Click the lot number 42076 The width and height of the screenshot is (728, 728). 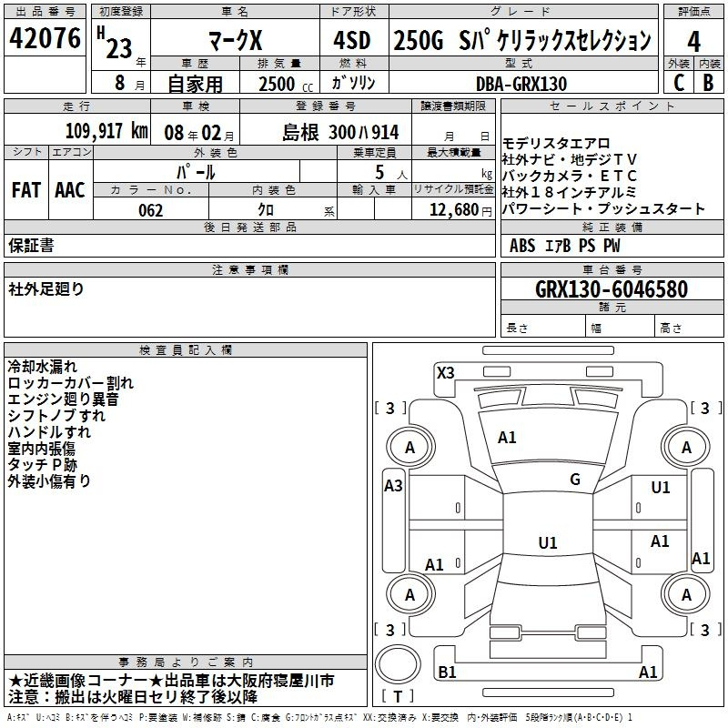pos(45,41)
